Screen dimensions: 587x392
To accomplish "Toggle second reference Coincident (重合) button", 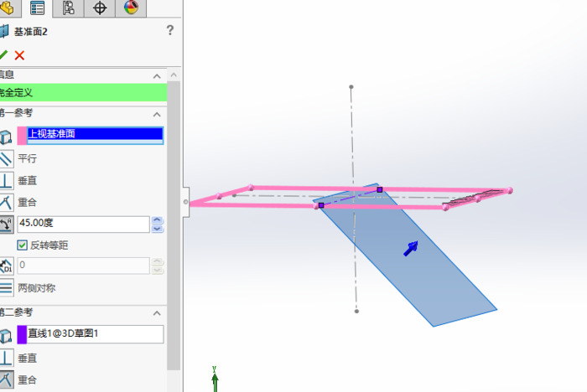I will click(x=6, y=380).
